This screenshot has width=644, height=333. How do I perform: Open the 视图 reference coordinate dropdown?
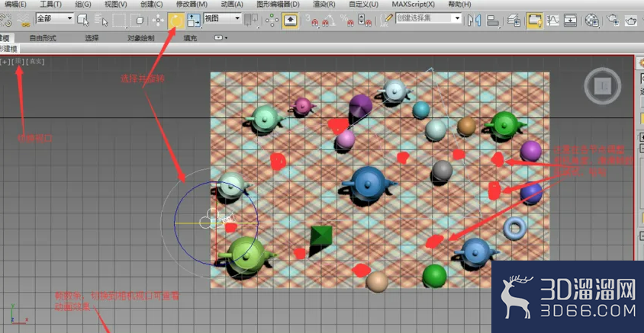222,18
